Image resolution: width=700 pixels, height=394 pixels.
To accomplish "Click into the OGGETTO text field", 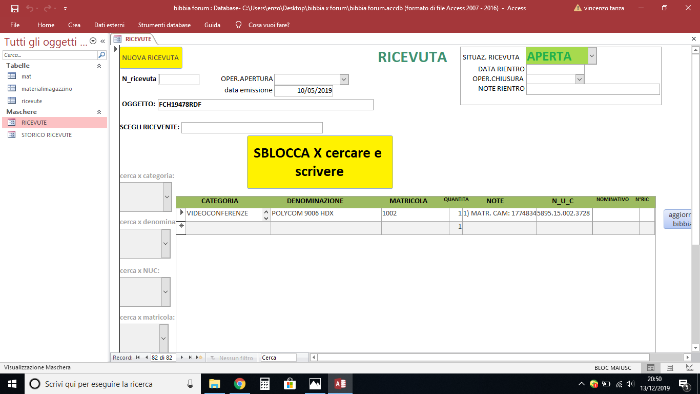I will pyautogui.click(x=266, y=104).
